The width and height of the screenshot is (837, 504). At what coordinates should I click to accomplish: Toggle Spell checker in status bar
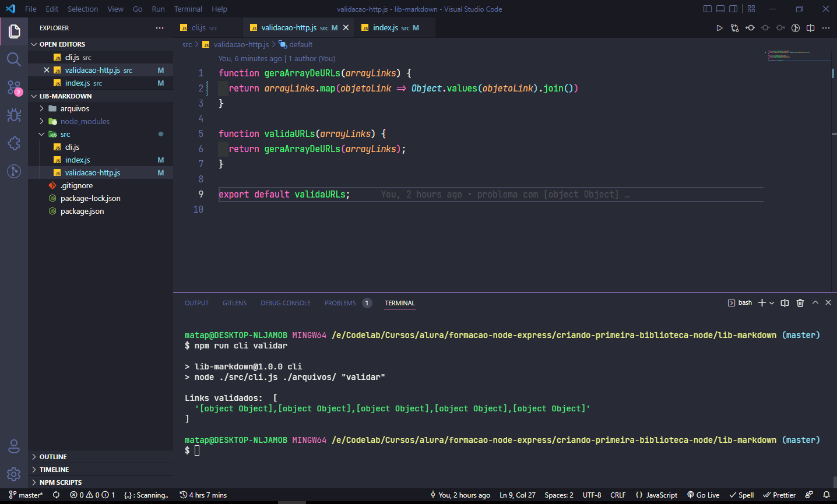[741, 495]
